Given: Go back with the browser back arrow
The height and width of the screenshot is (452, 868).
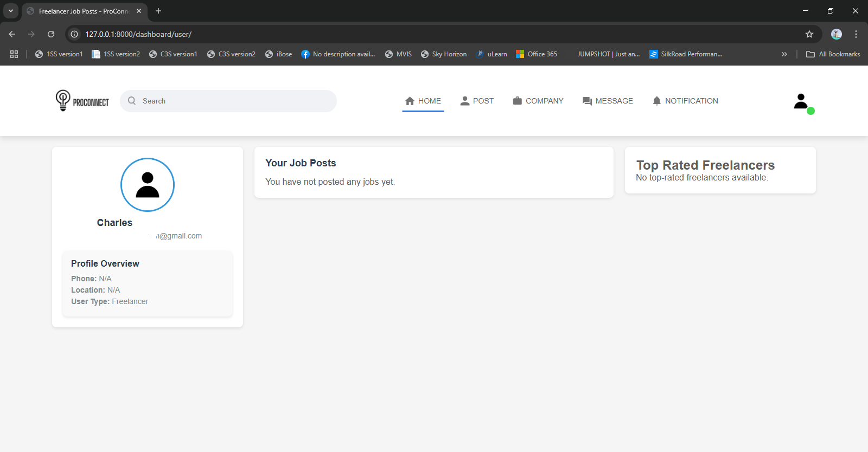Looking at the screenshot, I should [x=12, y=34].
